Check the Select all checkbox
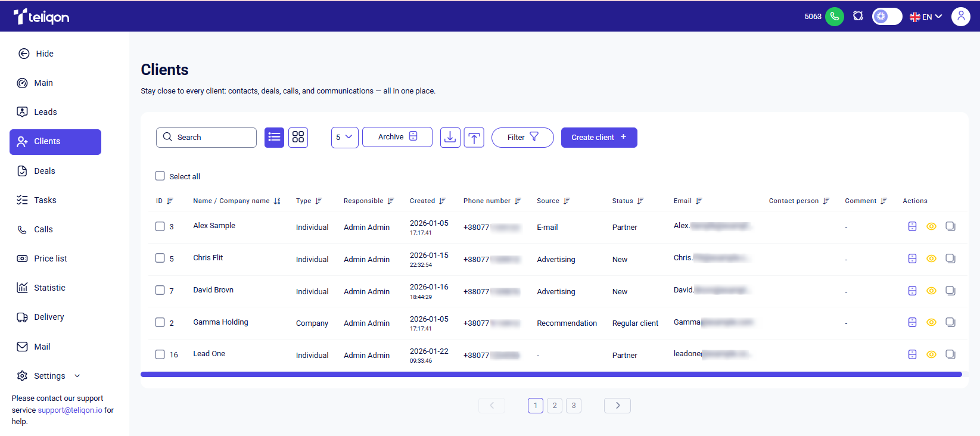980x436 pixels. pos(160,176)
